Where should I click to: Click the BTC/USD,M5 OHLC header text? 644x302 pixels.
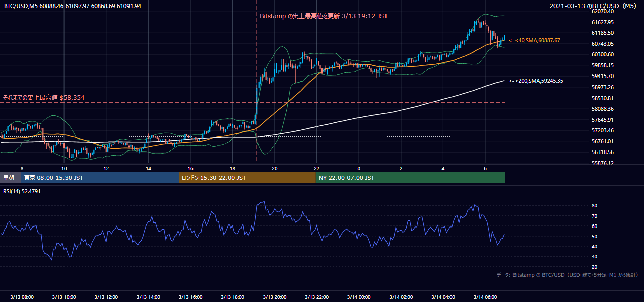[73, 6]
